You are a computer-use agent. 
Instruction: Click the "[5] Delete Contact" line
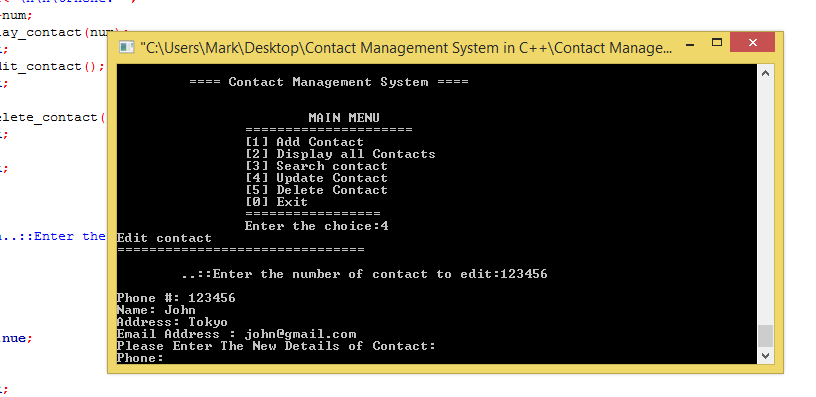click(x=316, y=190)
